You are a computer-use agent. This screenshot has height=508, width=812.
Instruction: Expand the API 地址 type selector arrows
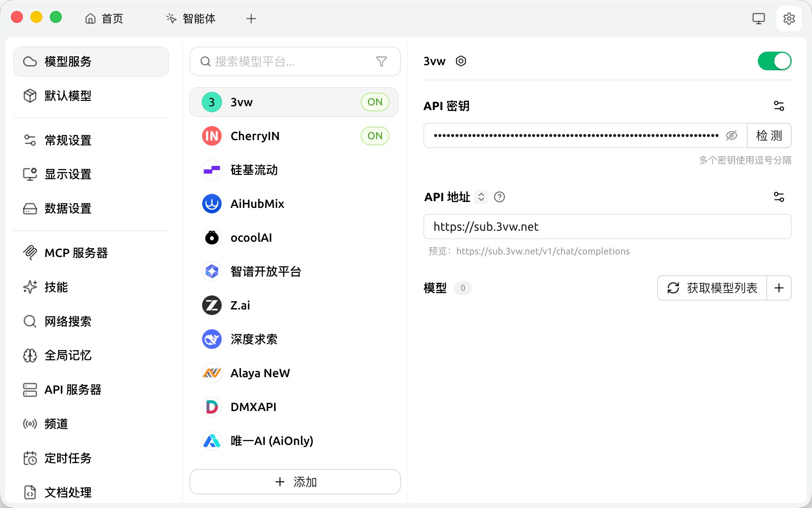coord(481,197)
